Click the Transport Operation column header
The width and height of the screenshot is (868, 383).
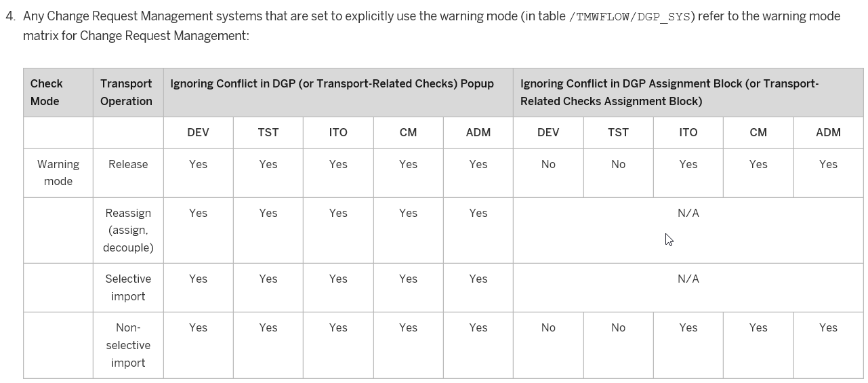click(128, 92)
